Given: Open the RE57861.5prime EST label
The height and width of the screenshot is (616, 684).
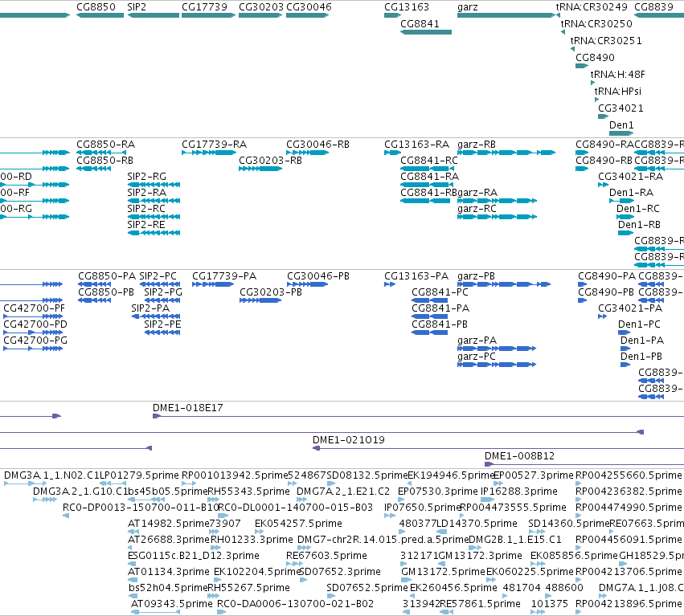Looking at the screenshot, I should click(x=481, y=604).
